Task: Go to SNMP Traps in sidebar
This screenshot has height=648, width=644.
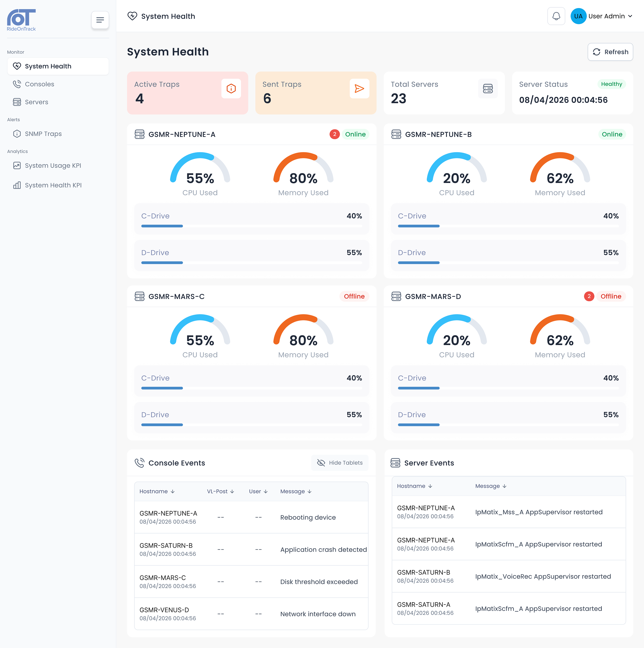Action: pyautogui.click(x=58, y=134)
